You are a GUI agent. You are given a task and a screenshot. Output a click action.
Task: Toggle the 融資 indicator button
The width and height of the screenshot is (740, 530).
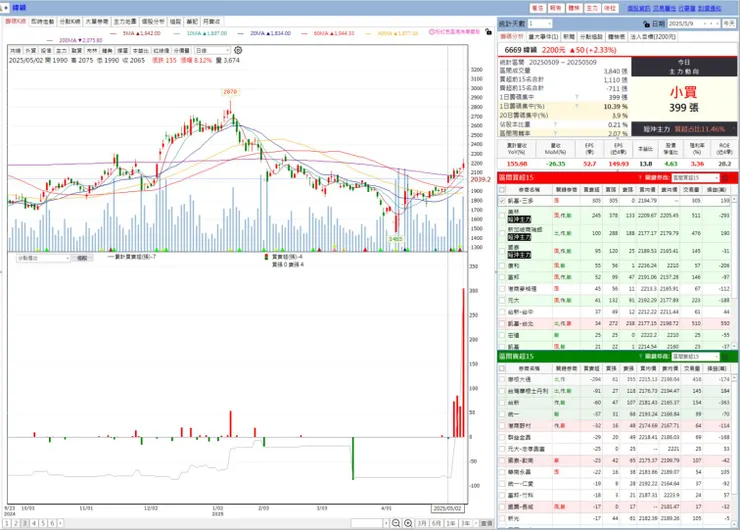tap(76, 50)
